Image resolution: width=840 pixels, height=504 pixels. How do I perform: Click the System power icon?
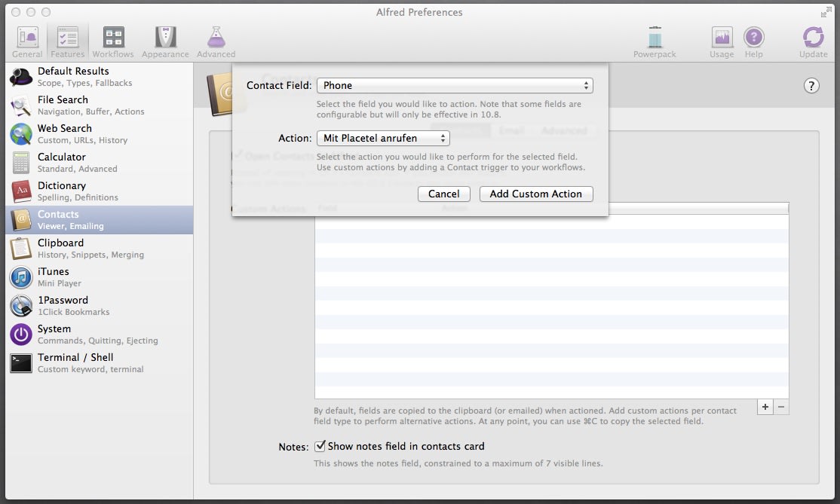click(21, 334)
